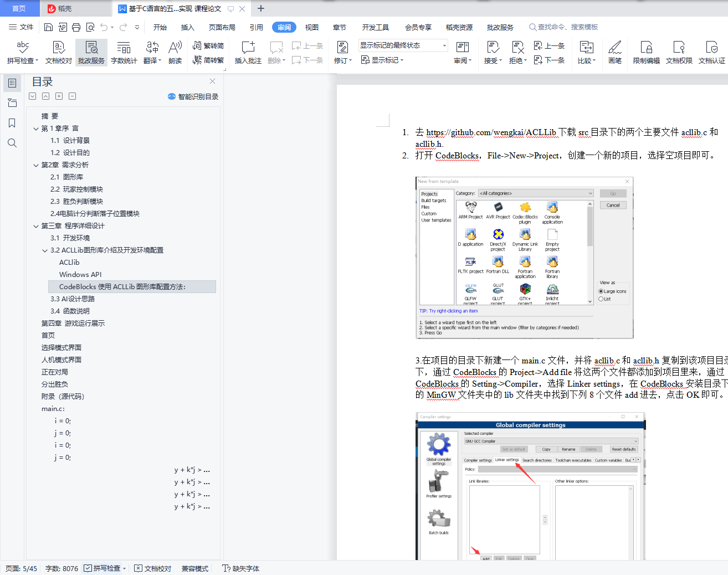The width and height of the screenshot is (728, 575).
Task: Open the correction service (批改服务)
Action: pyautogui.click(x=91, y=53)
